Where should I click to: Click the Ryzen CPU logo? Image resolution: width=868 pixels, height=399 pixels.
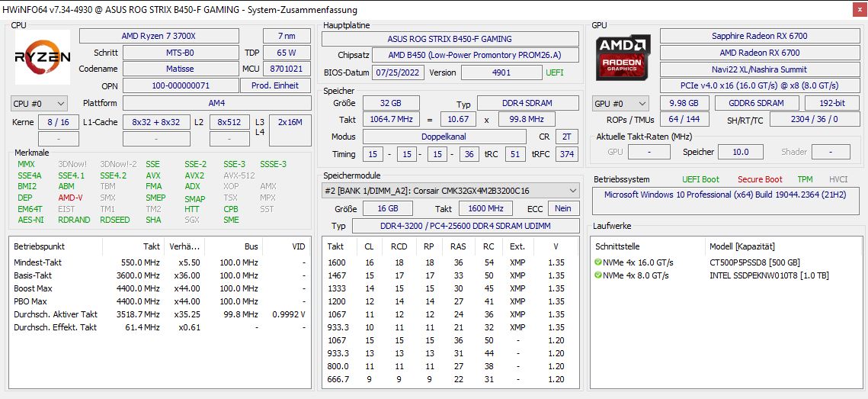(42, 58)
